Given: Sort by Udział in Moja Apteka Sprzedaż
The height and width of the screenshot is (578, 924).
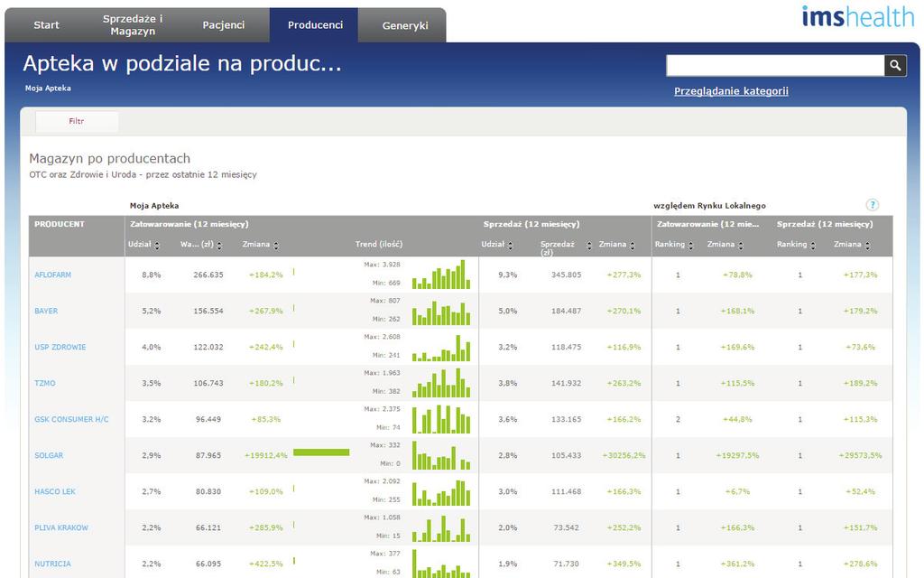Looking at the screenshot, I should [x=511, y=246].
